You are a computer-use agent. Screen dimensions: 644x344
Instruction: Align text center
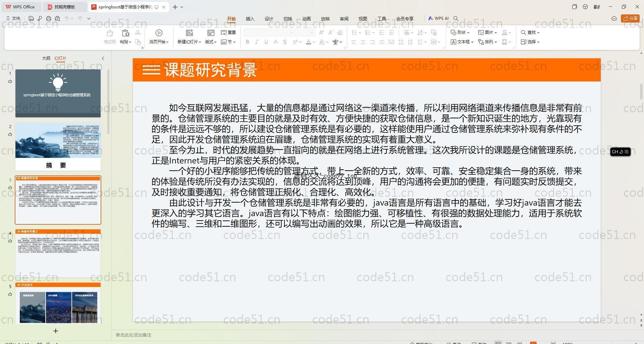coord(363,42)
